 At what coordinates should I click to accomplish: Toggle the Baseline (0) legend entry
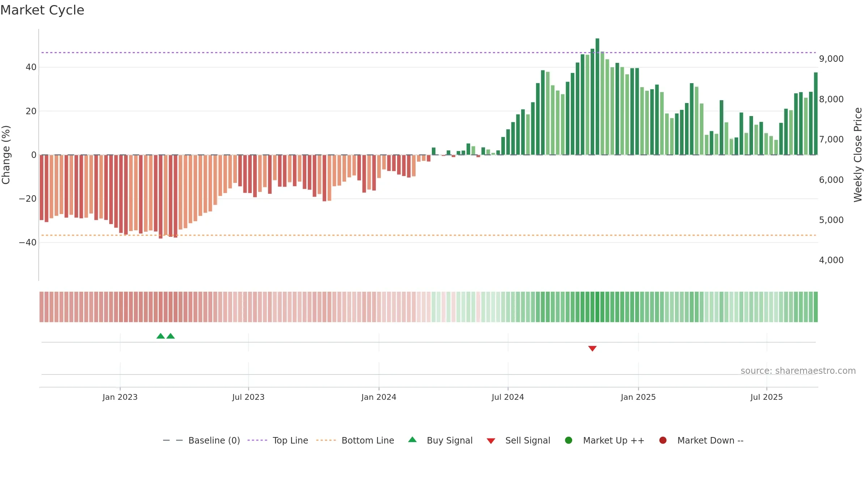click(x=201, y=440)
